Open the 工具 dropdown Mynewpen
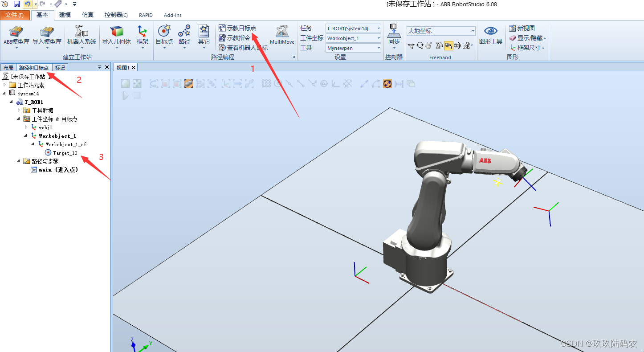Screen dimensions: 644x352 [353, 48]
